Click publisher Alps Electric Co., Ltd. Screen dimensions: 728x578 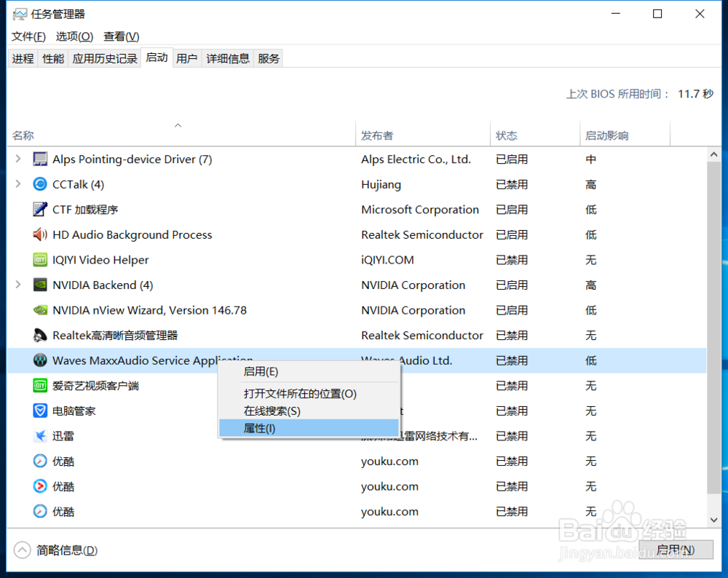[416, 159]
